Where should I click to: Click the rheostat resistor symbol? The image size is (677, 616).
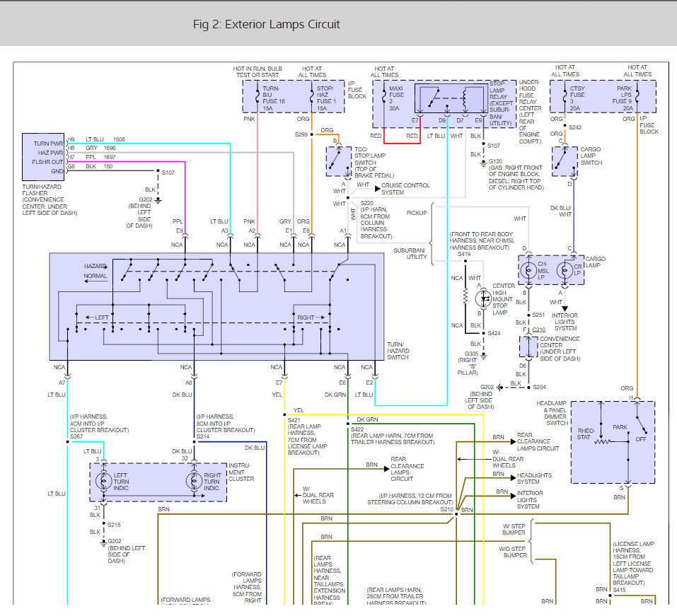602,441
